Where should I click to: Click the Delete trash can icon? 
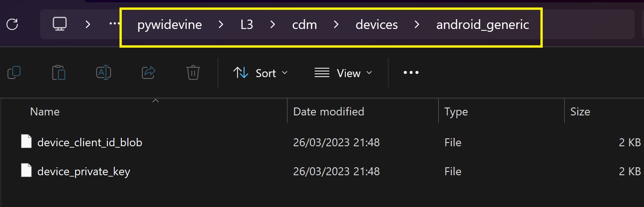(193, 73)
